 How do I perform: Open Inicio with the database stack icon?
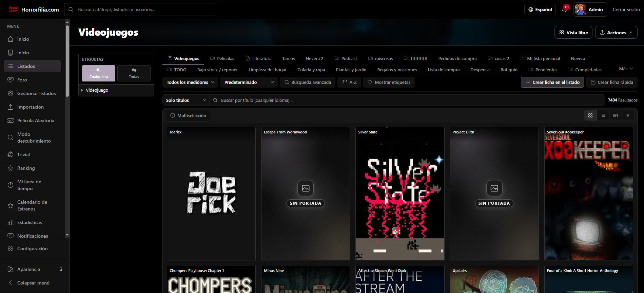pos(32,53)
